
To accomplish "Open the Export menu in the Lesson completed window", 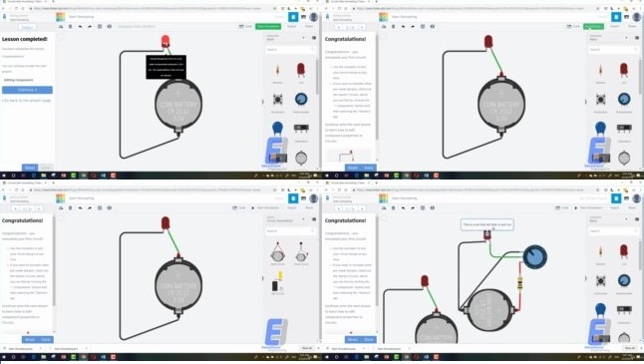I will [292, 26].
